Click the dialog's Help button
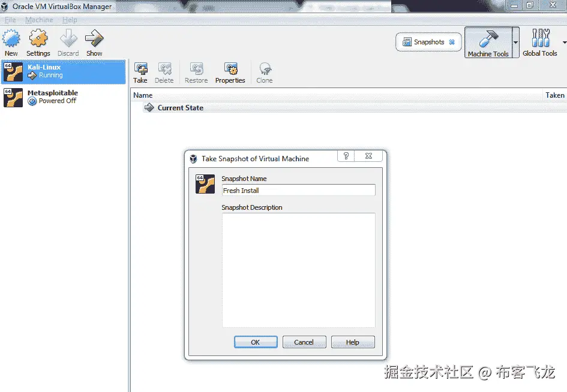 pos(353,342)
